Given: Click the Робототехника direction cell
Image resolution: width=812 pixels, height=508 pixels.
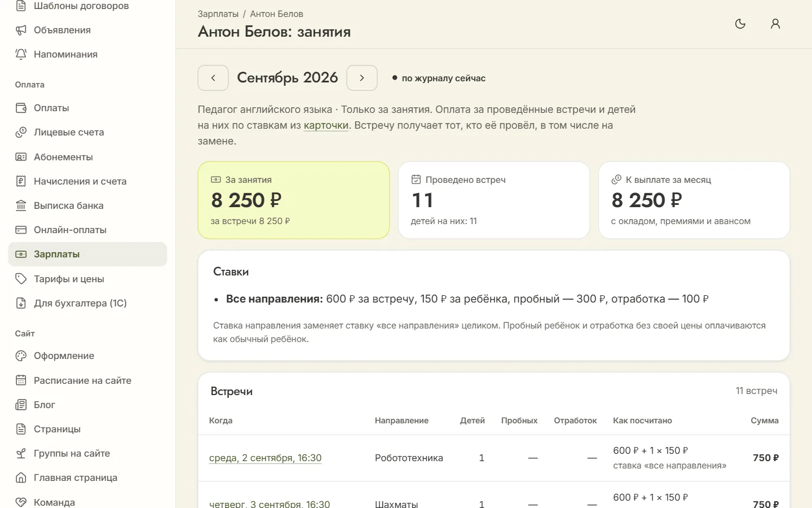Looking at the screenshot, I should pos(409,458).
